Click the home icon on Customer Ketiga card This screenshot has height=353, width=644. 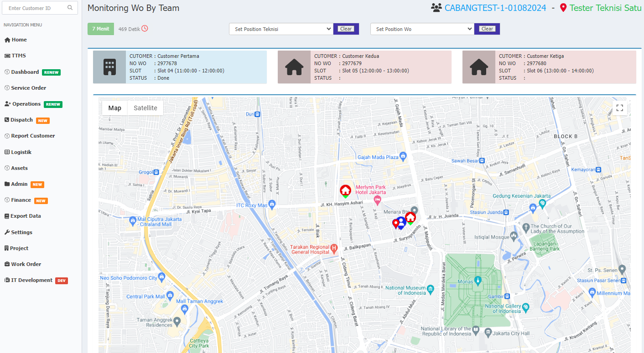(478, 68)
